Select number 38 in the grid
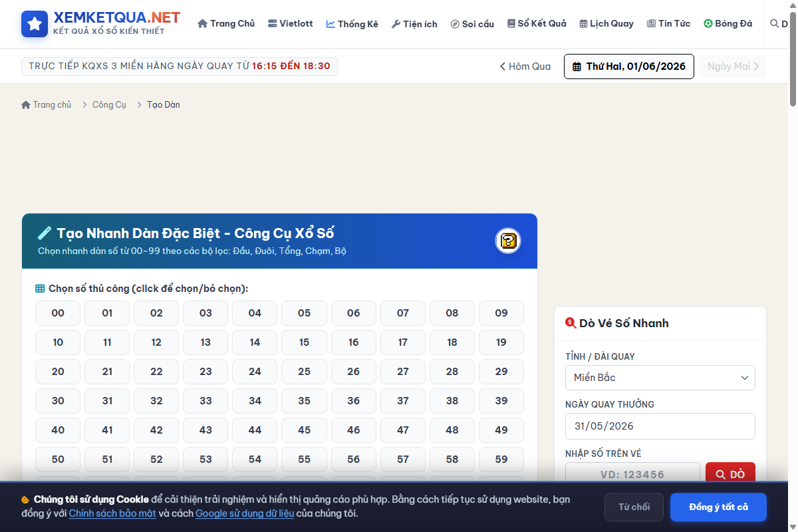The height and width of the screenshot is (532, 798). click(x=452, y=401)
